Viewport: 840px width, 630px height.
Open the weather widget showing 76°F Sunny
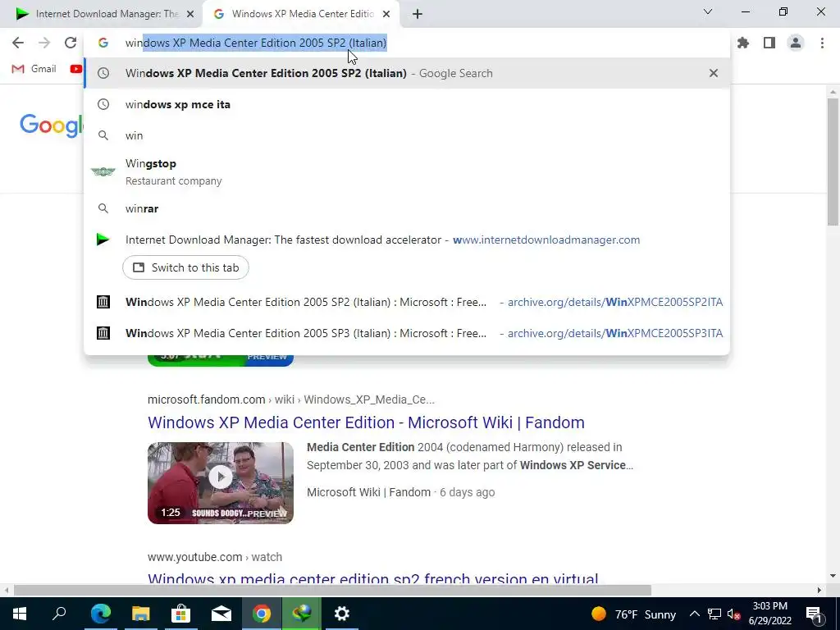[634, 614]
